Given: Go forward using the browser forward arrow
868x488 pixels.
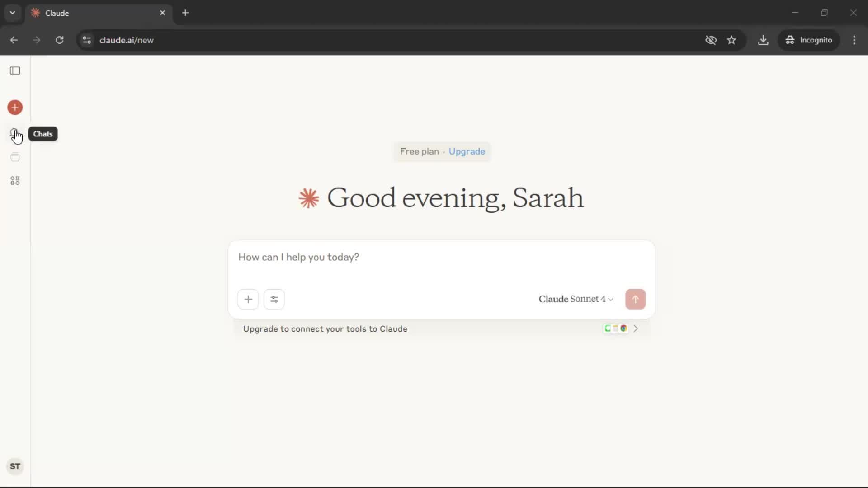Looking at the screenshot, I should [37, 40].
